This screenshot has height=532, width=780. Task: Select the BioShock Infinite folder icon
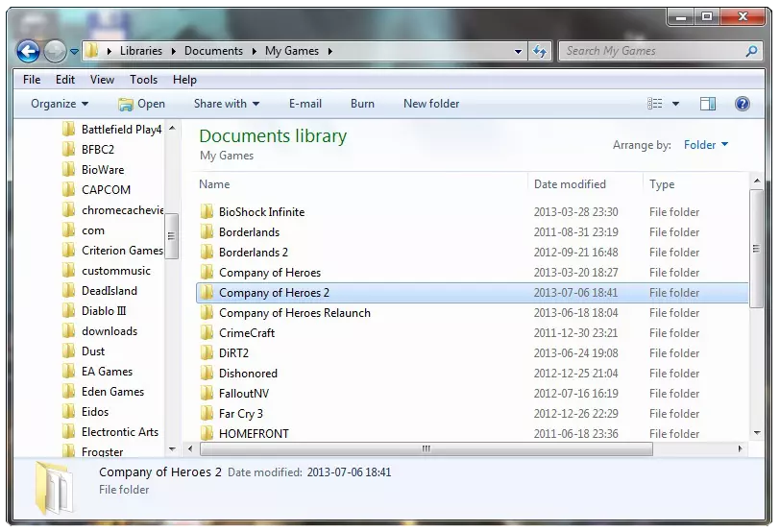[207, 212]
